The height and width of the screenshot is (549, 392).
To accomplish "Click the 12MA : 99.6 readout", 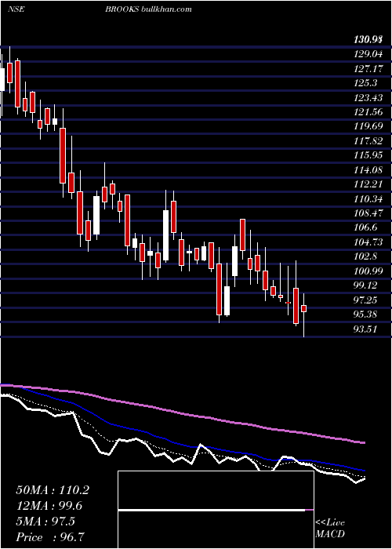I will click(49, 506).
